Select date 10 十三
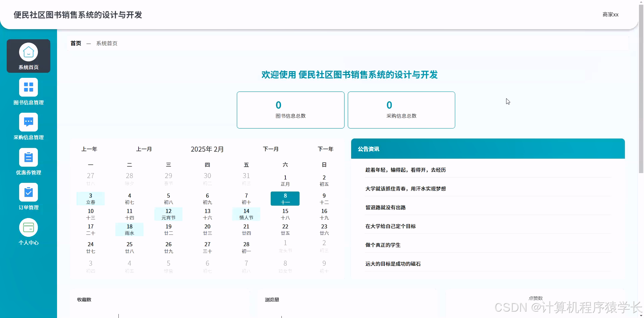644x318 pixels. coord(91,214)
